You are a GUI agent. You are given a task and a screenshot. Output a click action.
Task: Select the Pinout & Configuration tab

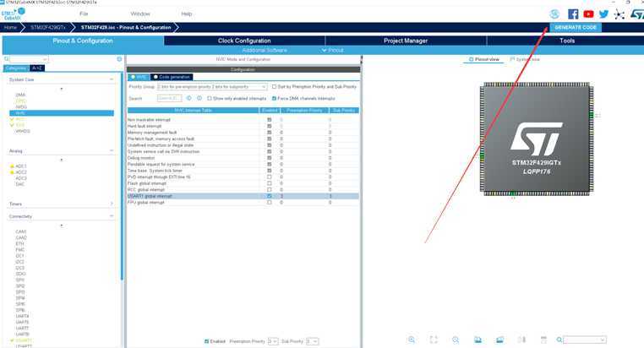83,41
